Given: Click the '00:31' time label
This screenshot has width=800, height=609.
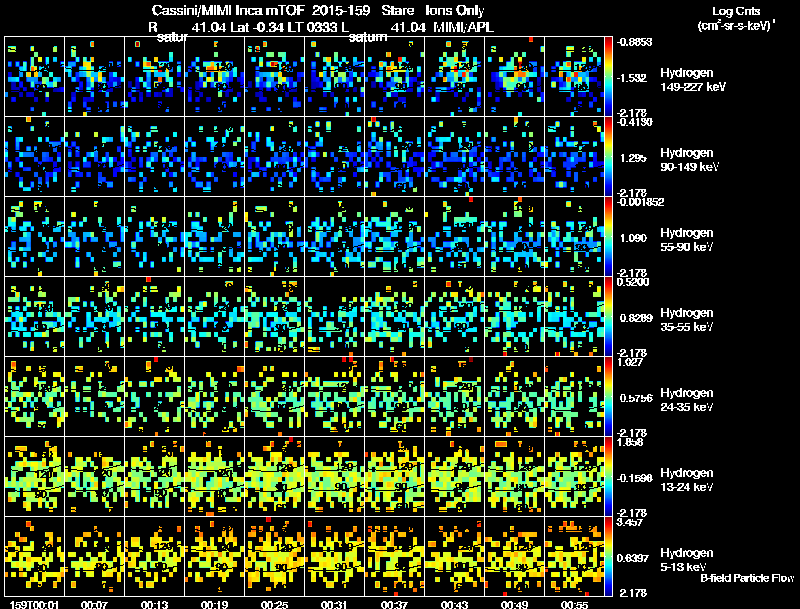Looking at the screenshot, I should coord(334,604).
